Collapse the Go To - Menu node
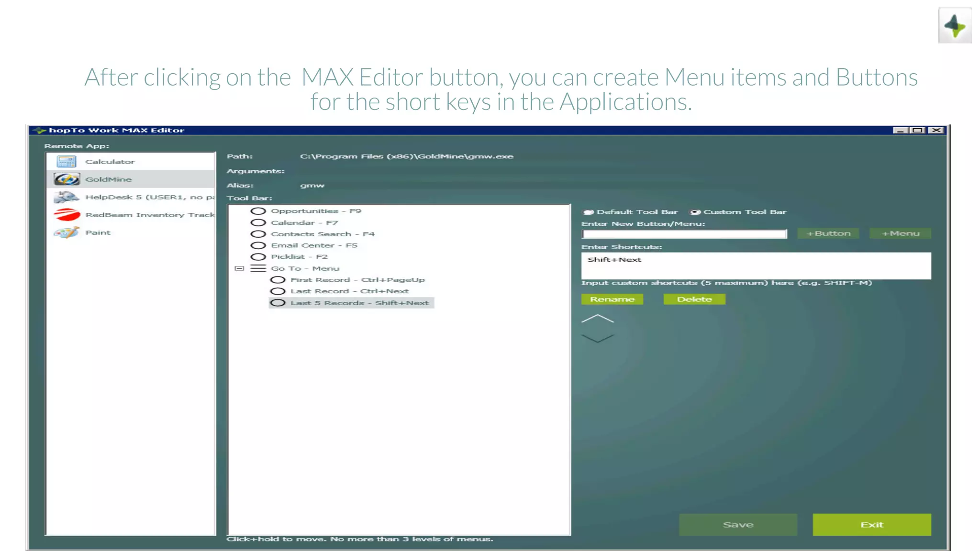This screenshot has width=980, height=551. 239,268
